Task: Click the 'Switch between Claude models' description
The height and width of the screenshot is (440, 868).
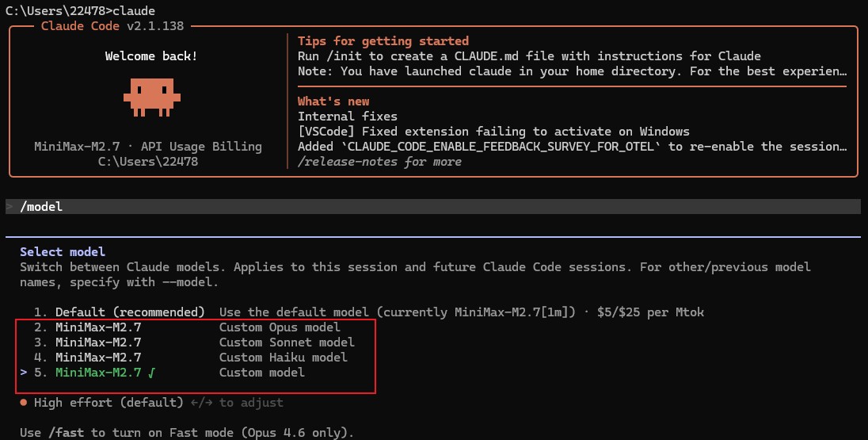Action: [x=415, y=274]
